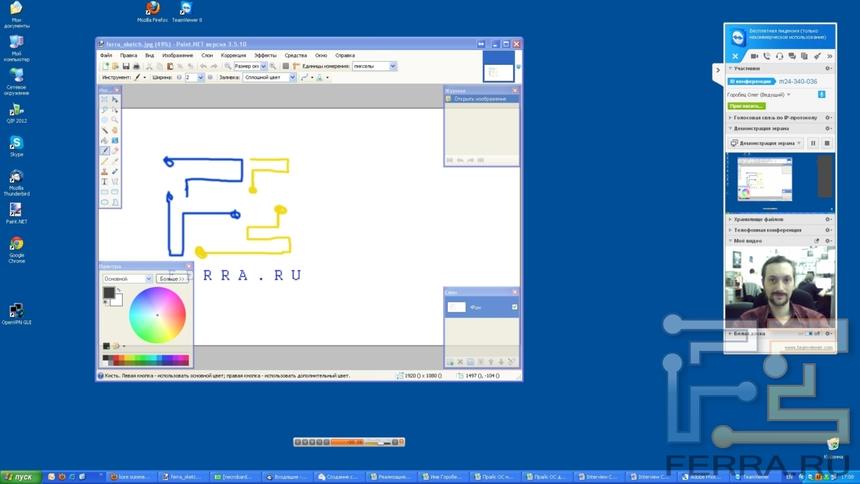Image resolution: width=860 pixels, height=484 pixels.
Task: Click the Больше >> button in palette
Action: (x=173, y=279)
